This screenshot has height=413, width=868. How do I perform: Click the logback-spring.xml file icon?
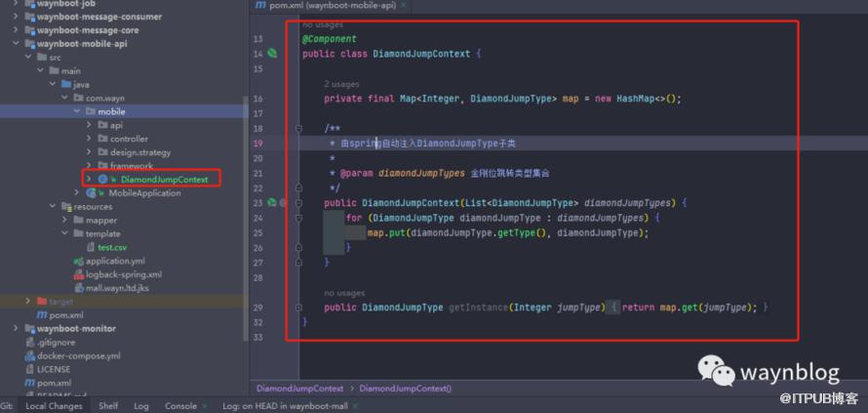point(77,274)
